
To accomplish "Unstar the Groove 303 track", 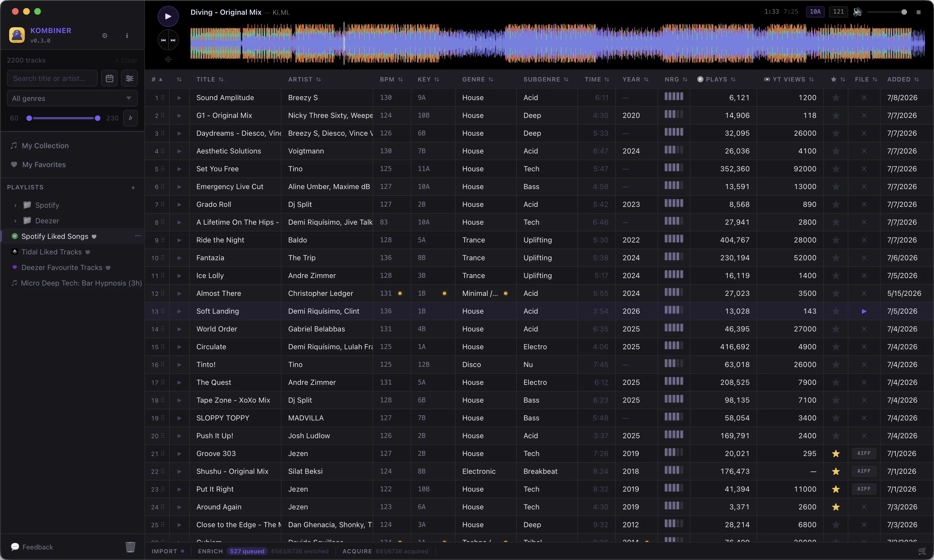I will pos(836,454).
